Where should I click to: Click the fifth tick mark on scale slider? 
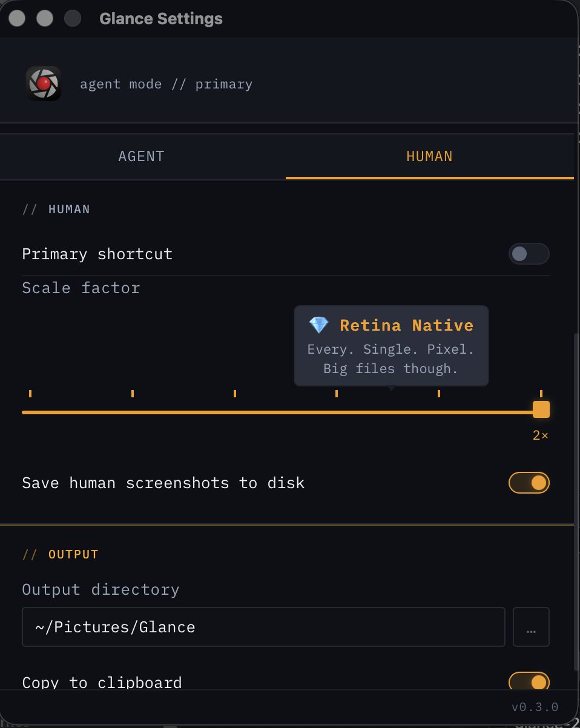point(439,394)
